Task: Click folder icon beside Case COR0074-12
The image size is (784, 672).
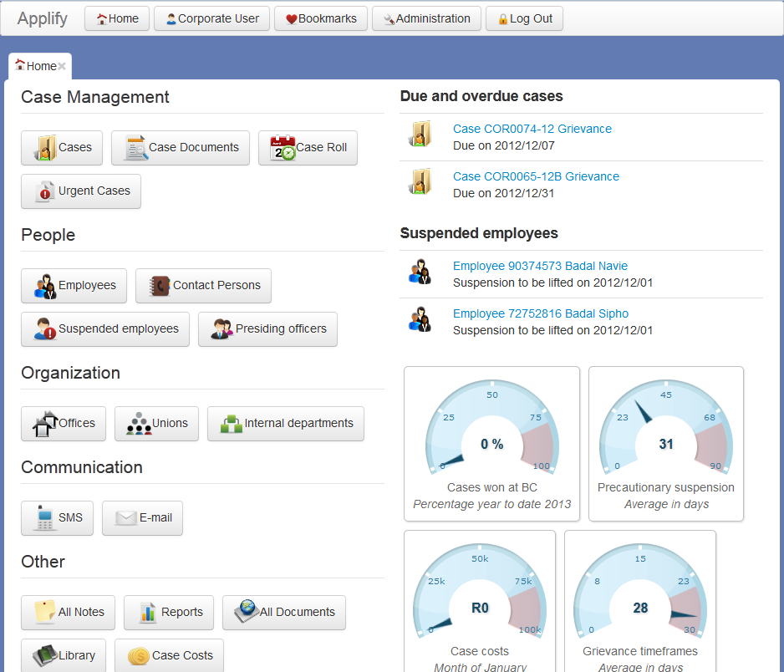Action: (420, 134)
